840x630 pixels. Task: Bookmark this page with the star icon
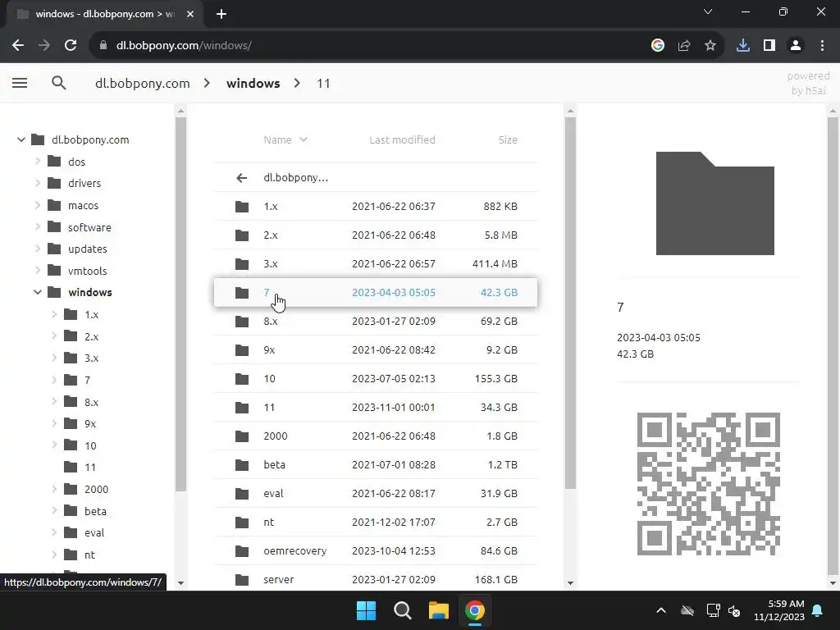click(x=710, y=46)
